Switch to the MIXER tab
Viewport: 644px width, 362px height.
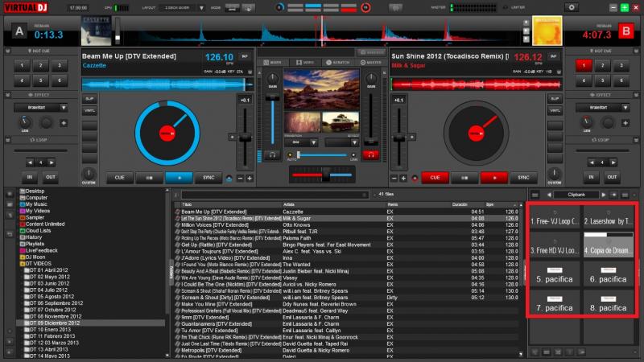273,63
